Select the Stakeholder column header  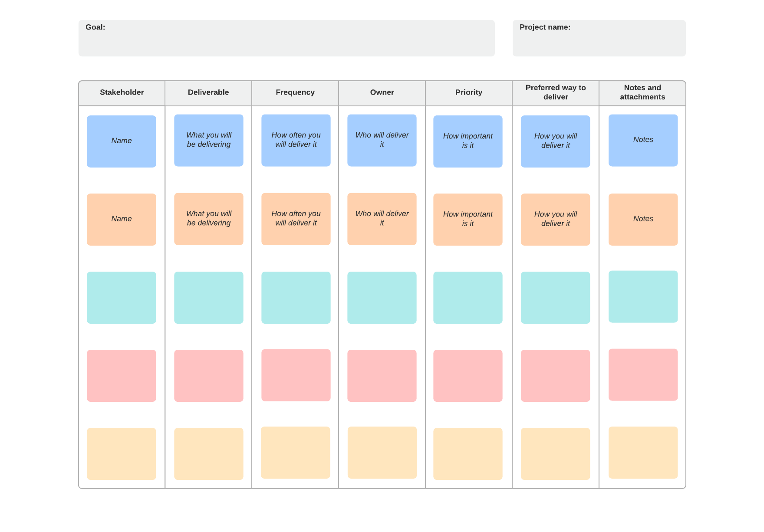point(122,92)
